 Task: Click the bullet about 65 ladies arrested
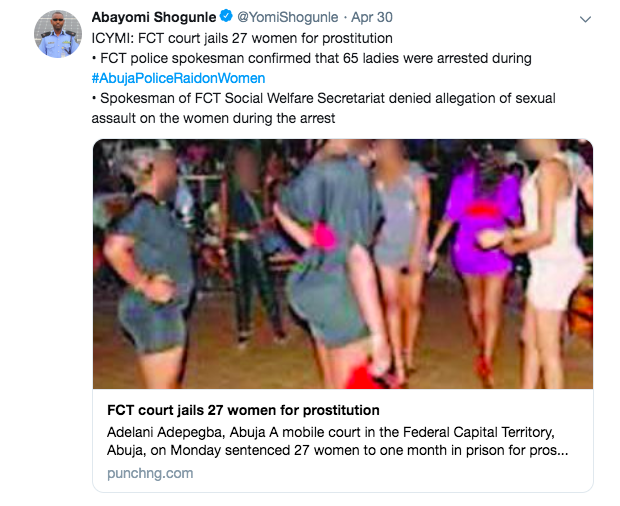click(x=312, y=59)
